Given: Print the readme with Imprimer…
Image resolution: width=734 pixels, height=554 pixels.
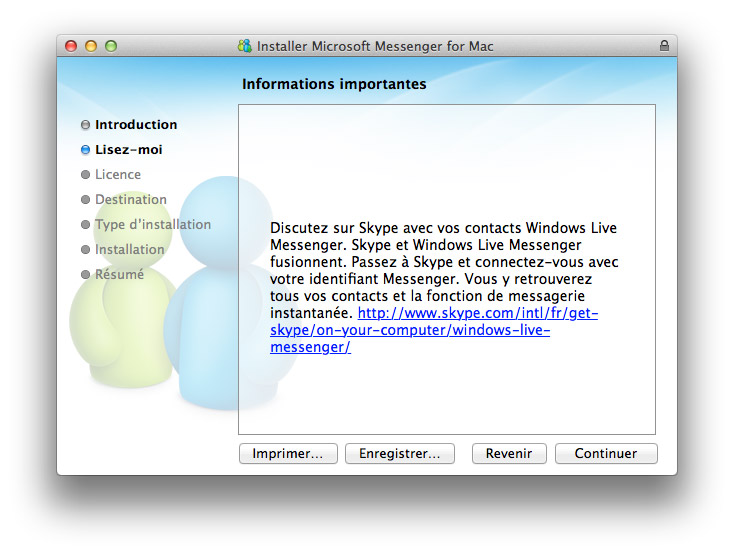Looking at the screenshot, I should [288, 453].
